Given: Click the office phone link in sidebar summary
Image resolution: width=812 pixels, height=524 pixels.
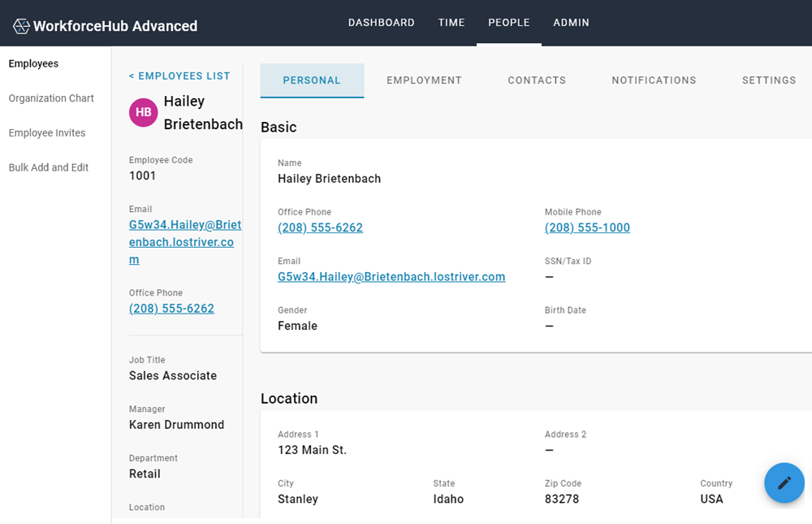Looking at the screenshot, I should (x=171, y=309).
